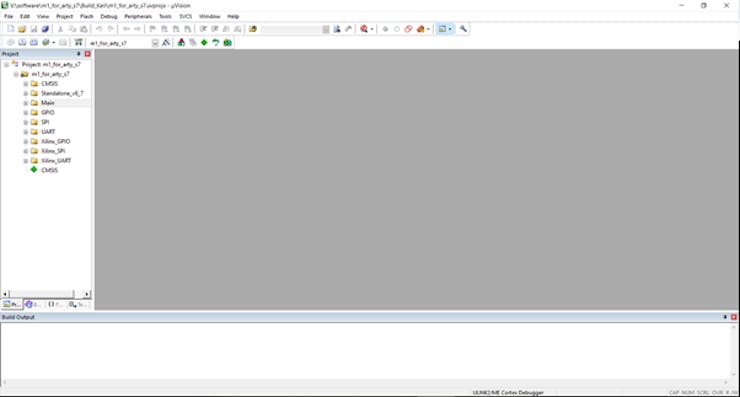740x397 pixels.
Task: Click Manage Run-Time Environment green diamond icon
Action: (x=204, y=43)
